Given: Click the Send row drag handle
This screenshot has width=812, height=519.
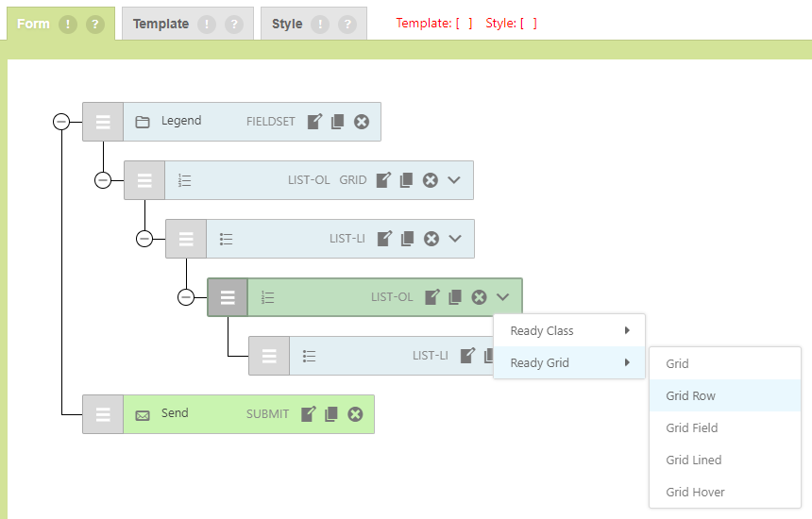Looking at the screenshot, I should 103,414.
